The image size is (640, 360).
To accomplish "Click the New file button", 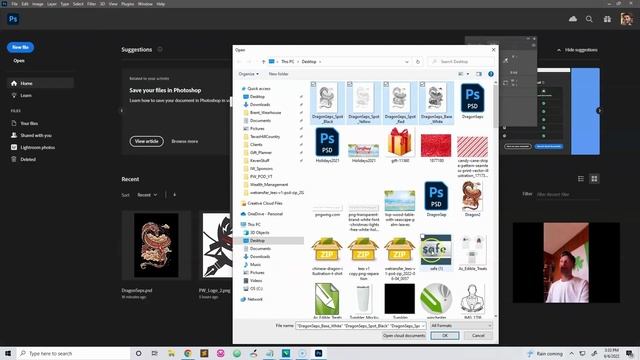I will [20, 47].
